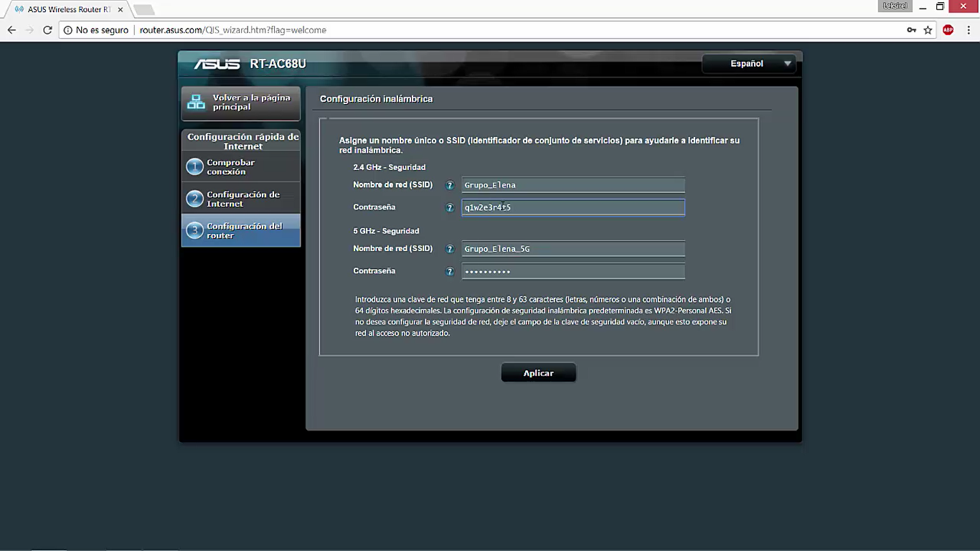Click the 'Configuración inalámbrica' heading
This screenshot has width=980, height=551.
point(376,99)
